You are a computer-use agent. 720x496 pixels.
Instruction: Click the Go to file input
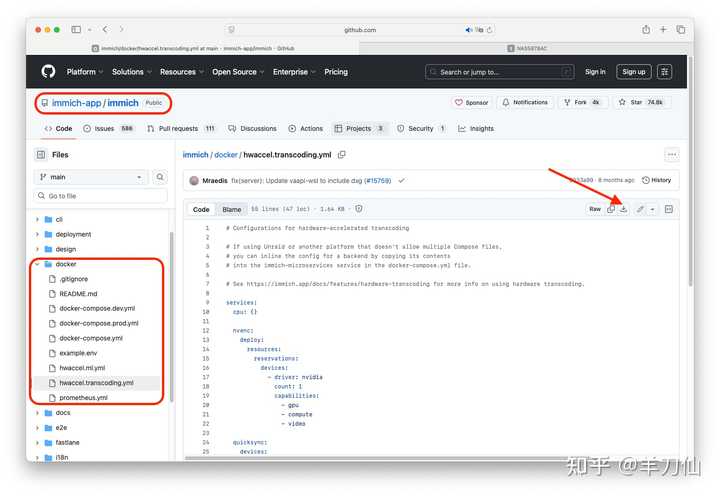click(x=100, y=196)
